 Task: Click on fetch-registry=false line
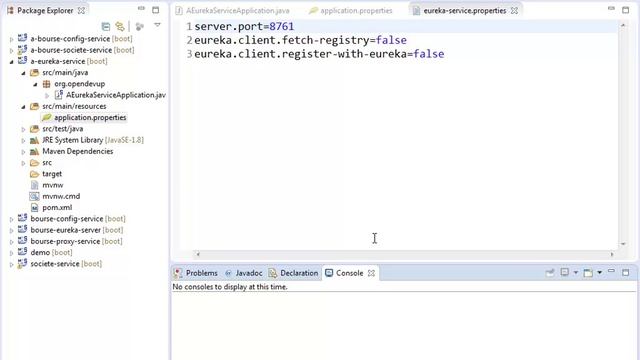point(300,40)
